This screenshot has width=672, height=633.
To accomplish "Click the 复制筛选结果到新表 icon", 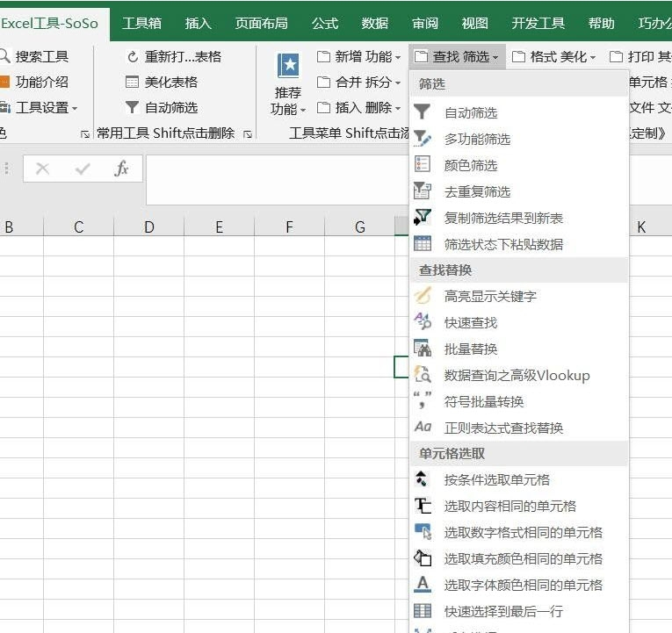I will pos(423,217).
